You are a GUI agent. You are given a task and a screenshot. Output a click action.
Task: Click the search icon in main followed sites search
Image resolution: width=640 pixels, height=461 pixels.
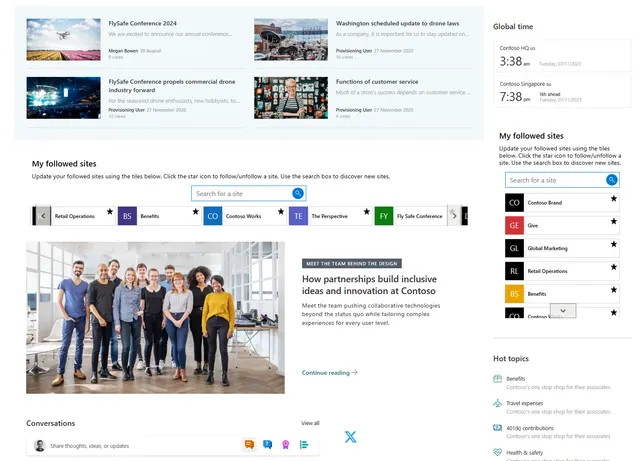coord(298,193)
